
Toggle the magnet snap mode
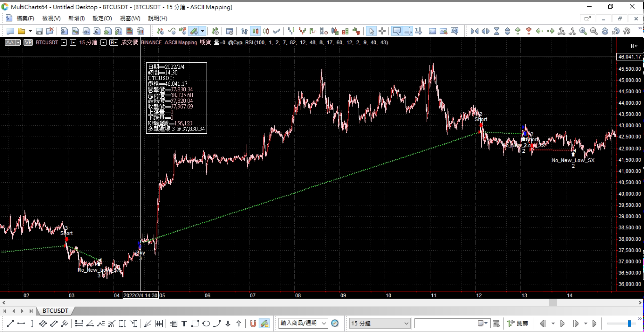[x=253, y=324]
